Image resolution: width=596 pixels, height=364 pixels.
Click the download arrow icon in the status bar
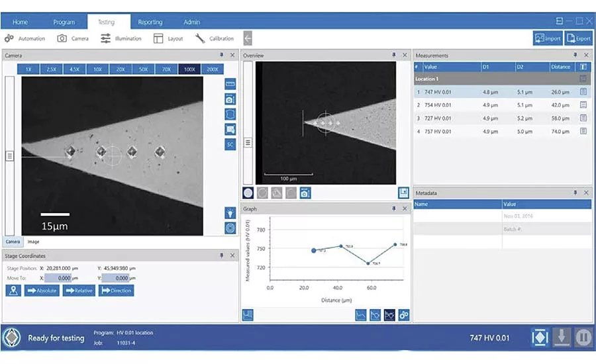coord(562,337)
